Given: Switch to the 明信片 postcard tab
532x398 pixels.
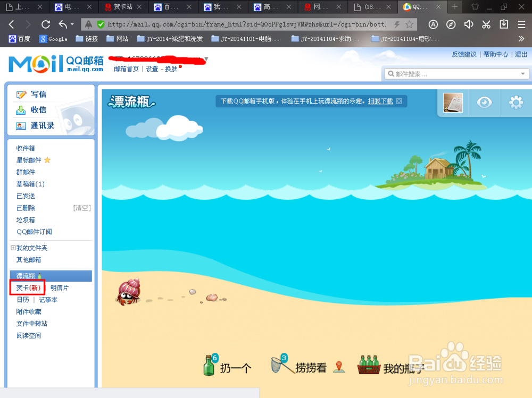Looking at the screenshot, I should 59,287.
